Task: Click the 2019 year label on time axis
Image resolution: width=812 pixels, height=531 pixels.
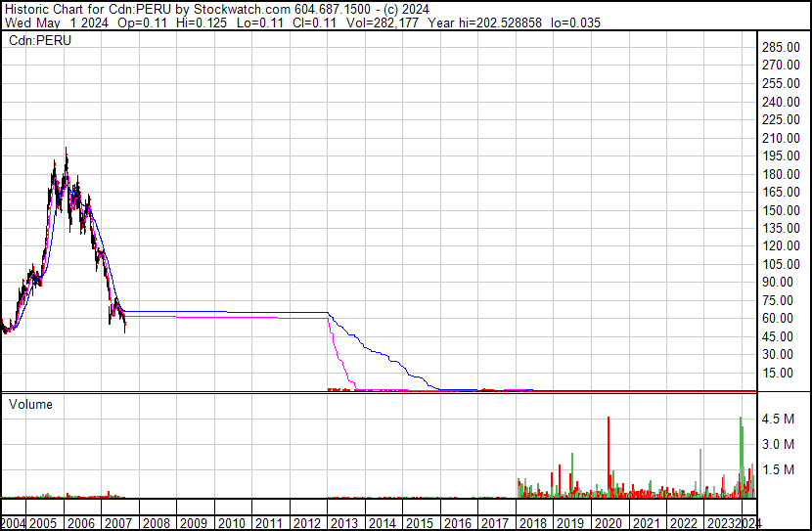Action: pos(570,523)
